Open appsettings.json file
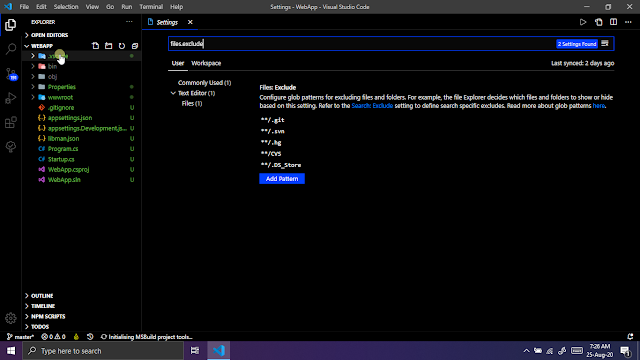The height and width of the screenshot is (360, 640). pos(70,118)
